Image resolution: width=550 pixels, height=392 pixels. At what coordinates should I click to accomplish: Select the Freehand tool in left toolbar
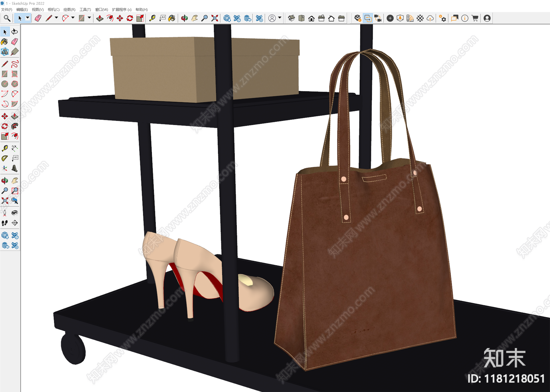point(14,64)
